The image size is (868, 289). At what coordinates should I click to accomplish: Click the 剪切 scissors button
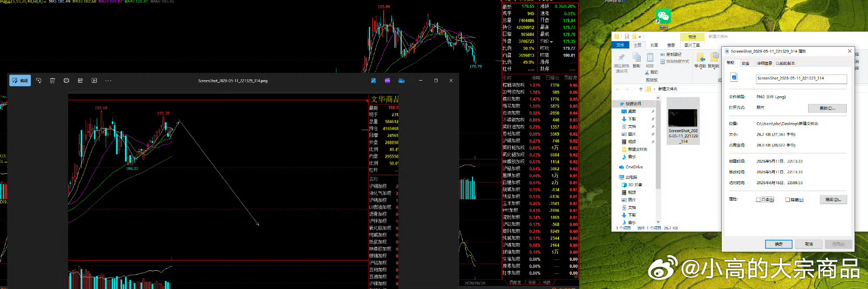click(x=652, y=72)
